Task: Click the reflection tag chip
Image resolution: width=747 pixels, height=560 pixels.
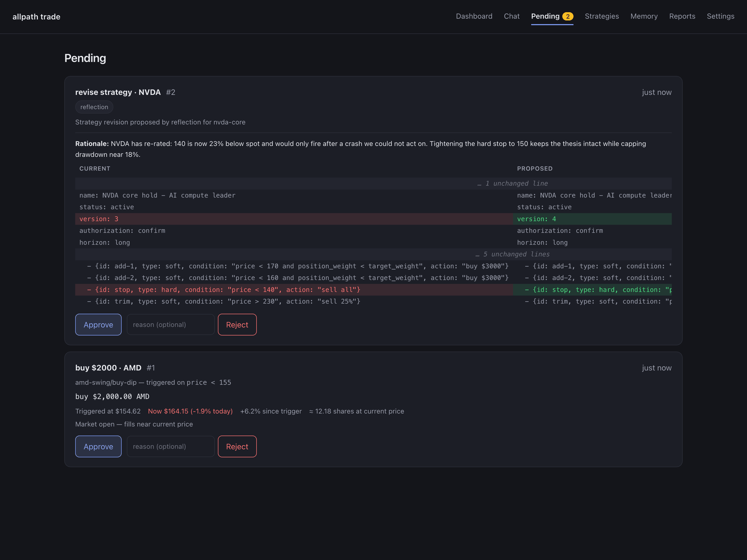Action: 94,107
